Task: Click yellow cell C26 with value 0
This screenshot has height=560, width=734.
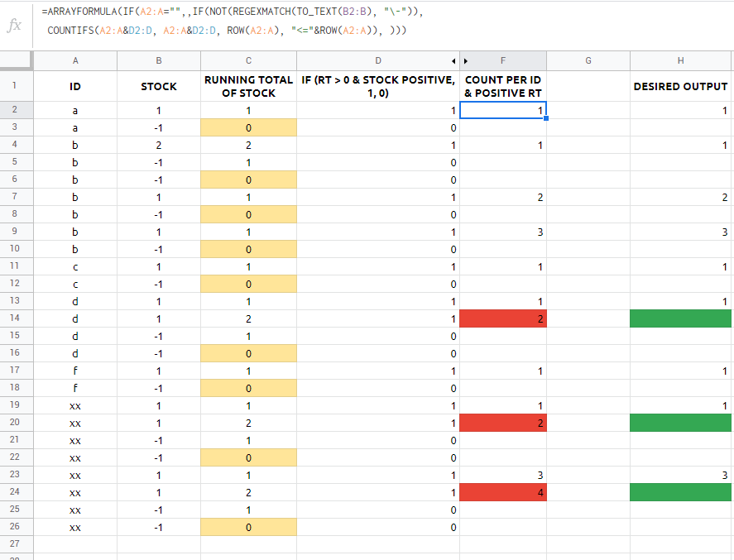Action: [x=248, y=527]
